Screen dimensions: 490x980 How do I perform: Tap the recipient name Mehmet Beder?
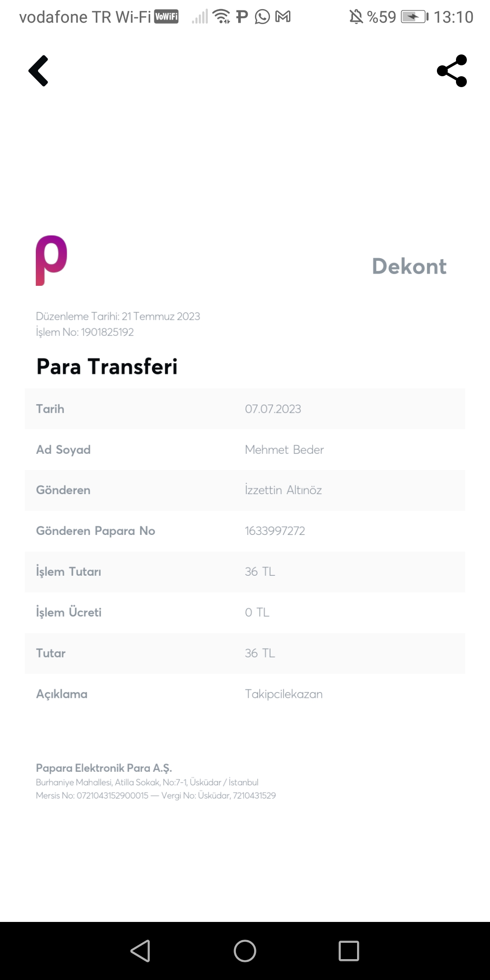click(284, 450)
